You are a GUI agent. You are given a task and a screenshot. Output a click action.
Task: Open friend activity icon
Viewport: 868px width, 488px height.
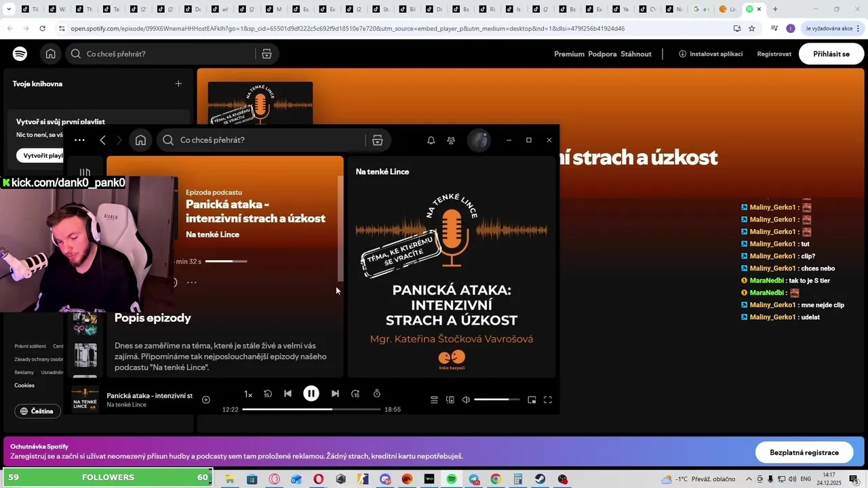(x=451, y=140)
